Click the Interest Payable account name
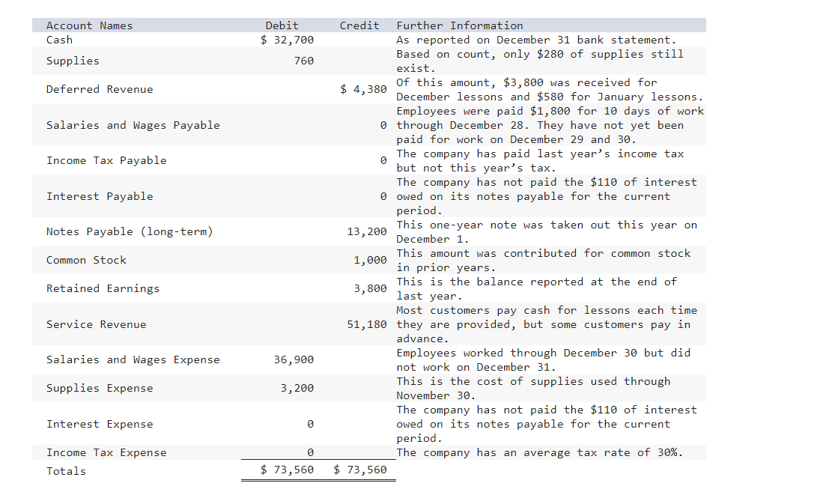838x504 pixels. click(x=100, y=196)
